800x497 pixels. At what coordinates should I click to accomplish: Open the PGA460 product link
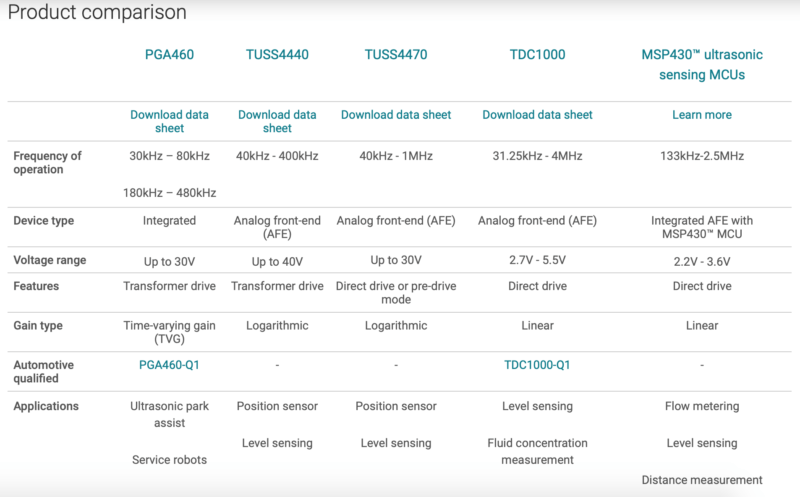click(x=169, y=55)
